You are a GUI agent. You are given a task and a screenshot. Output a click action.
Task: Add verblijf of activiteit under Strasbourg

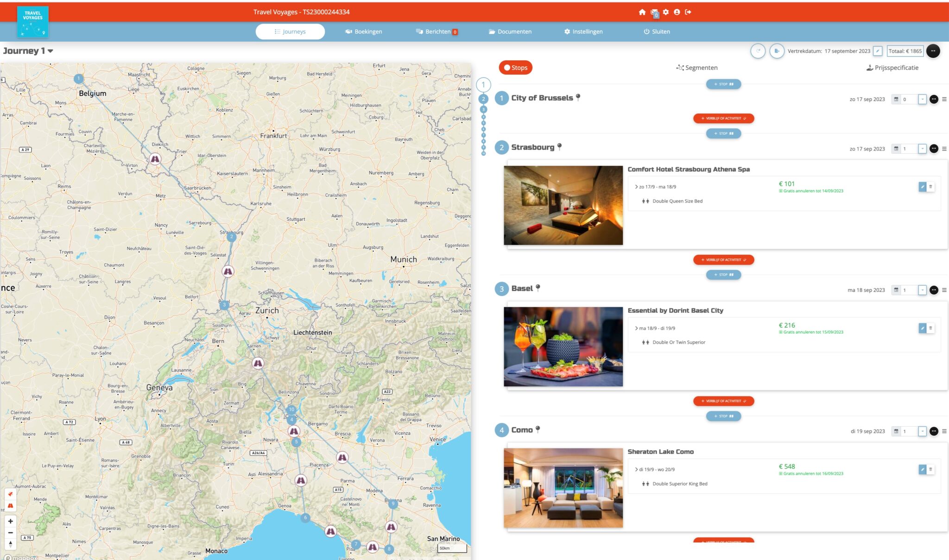[723, 260]
